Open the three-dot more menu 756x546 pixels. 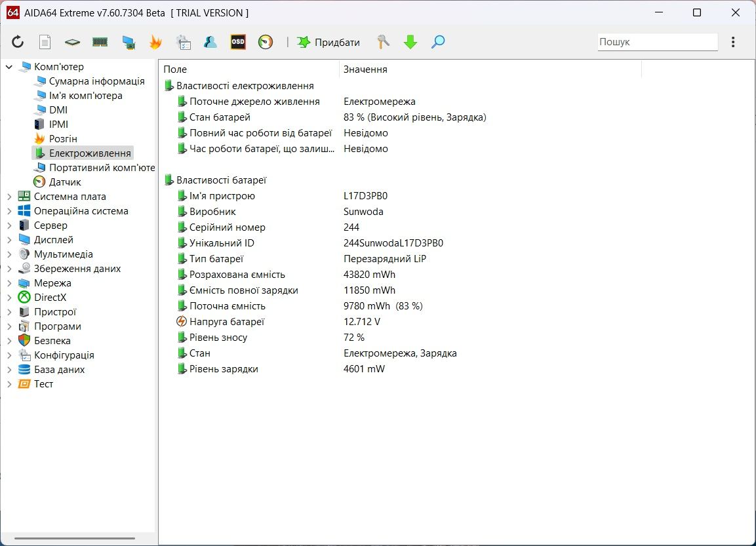point(733,42)
